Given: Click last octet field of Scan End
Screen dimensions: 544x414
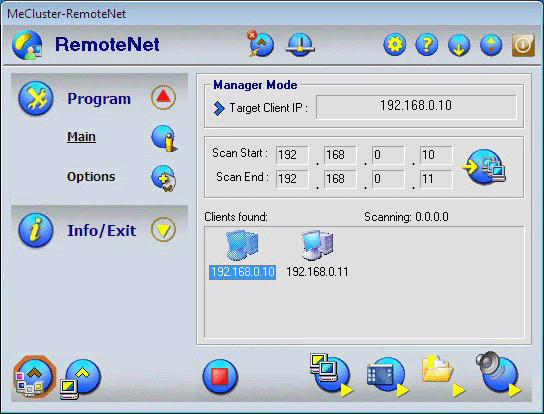Looking at the screenshot, I should pos(436,179).
